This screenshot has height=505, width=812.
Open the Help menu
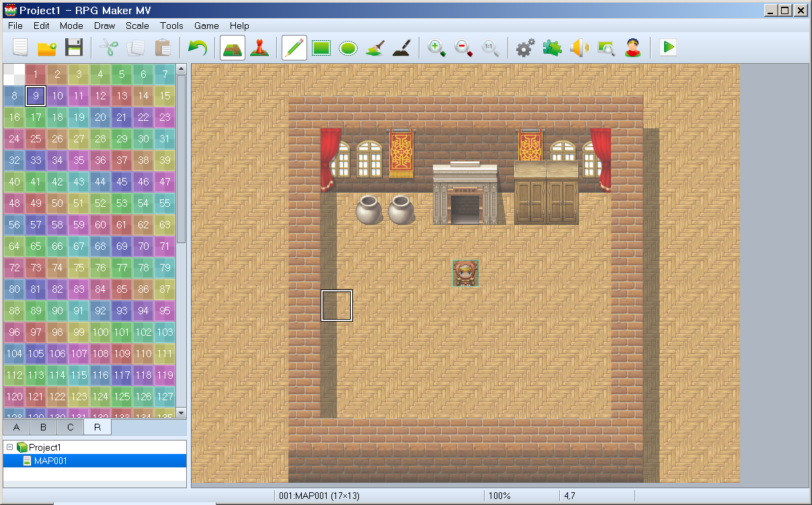point(239,26)
